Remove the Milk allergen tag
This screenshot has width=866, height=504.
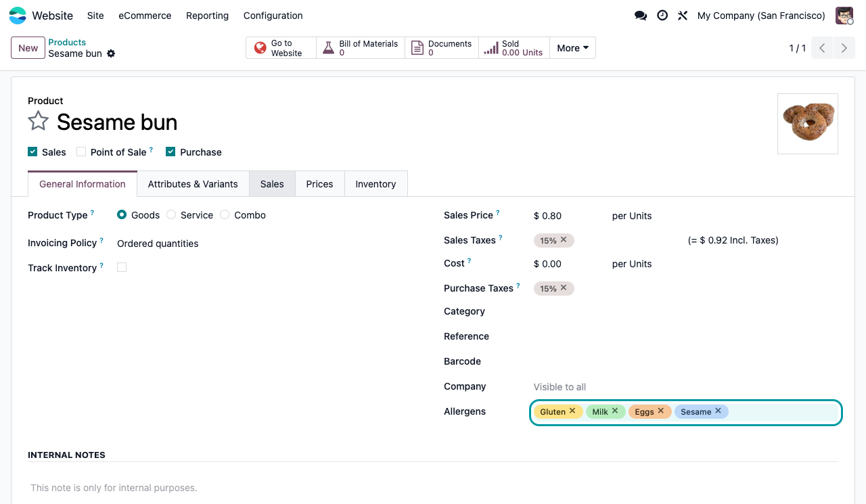(615, 411)
